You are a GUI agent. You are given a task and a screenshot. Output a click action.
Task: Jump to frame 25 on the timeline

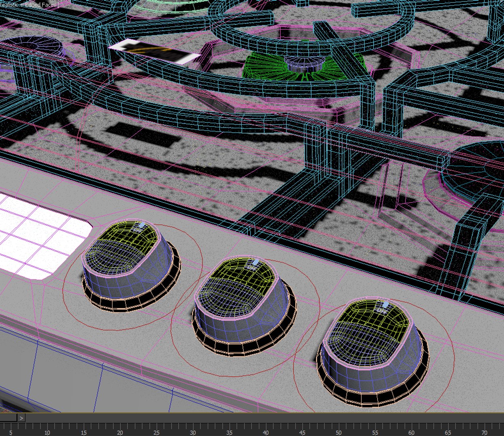coord(156,432)
